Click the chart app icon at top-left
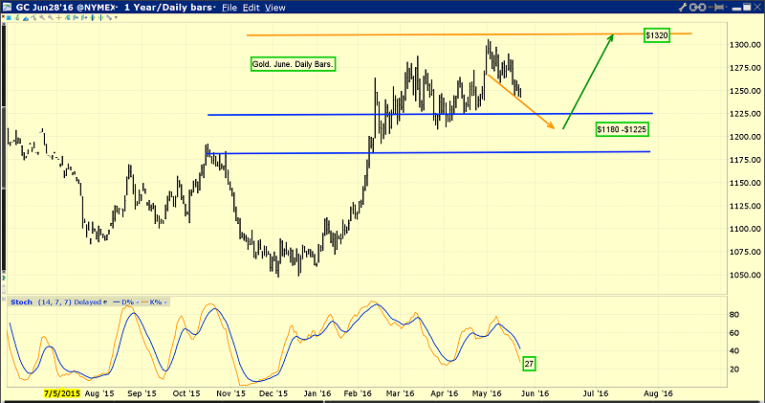The image size is (765, 403). [7, 6]
